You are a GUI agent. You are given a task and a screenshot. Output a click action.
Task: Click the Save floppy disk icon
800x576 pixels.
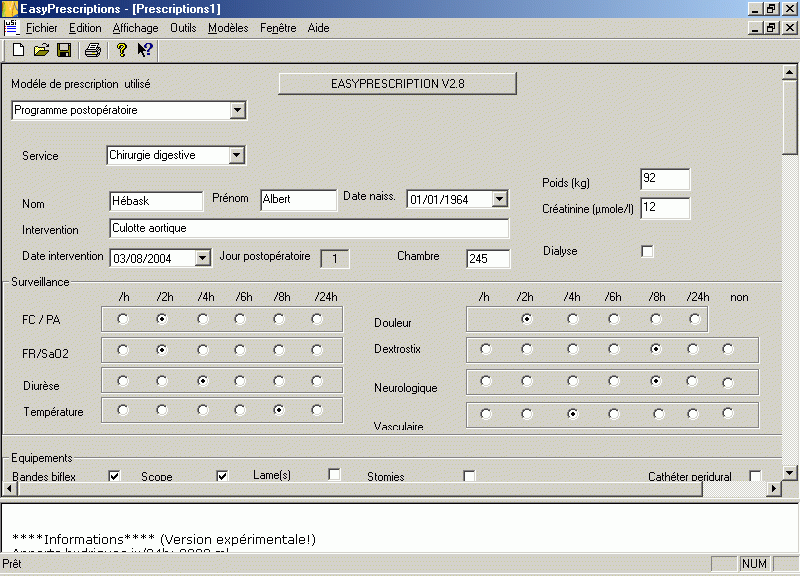64,49
